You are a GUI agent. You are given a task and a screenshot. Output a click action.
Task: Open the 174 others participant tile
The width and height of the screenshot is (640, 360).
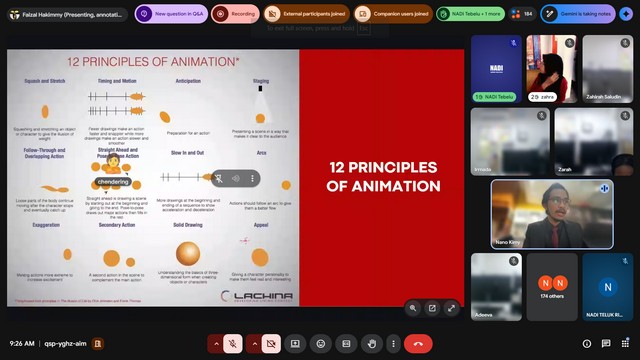pos(552,287)
